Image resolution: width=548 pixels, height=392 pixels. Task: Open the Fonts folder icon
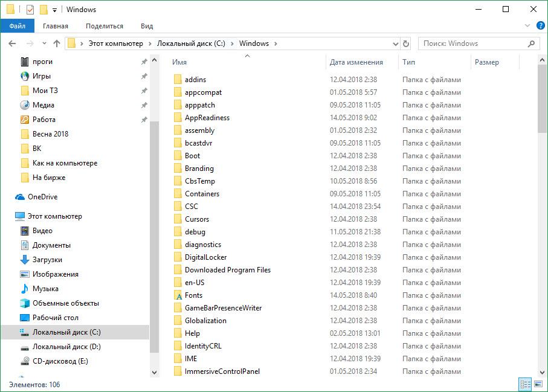pyautogui.click(x=178, y=295)
